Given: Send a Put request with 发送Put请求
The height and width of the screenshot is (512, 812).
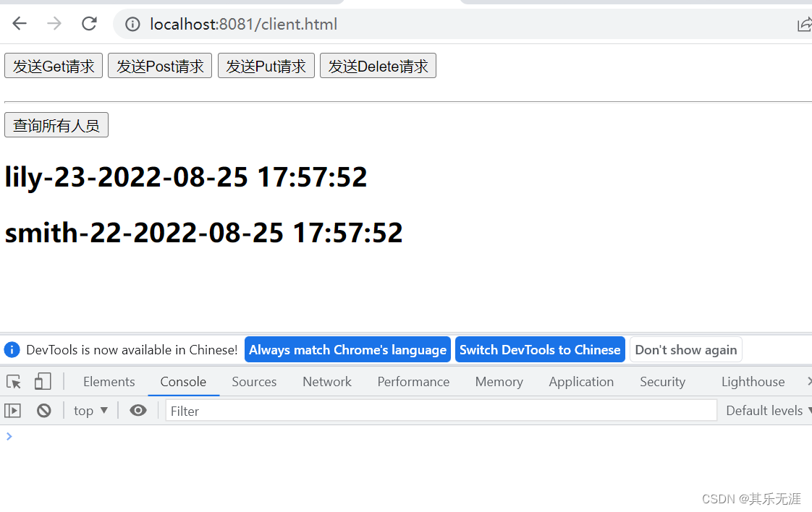Looking at the screenshot, I should (266, 66).
